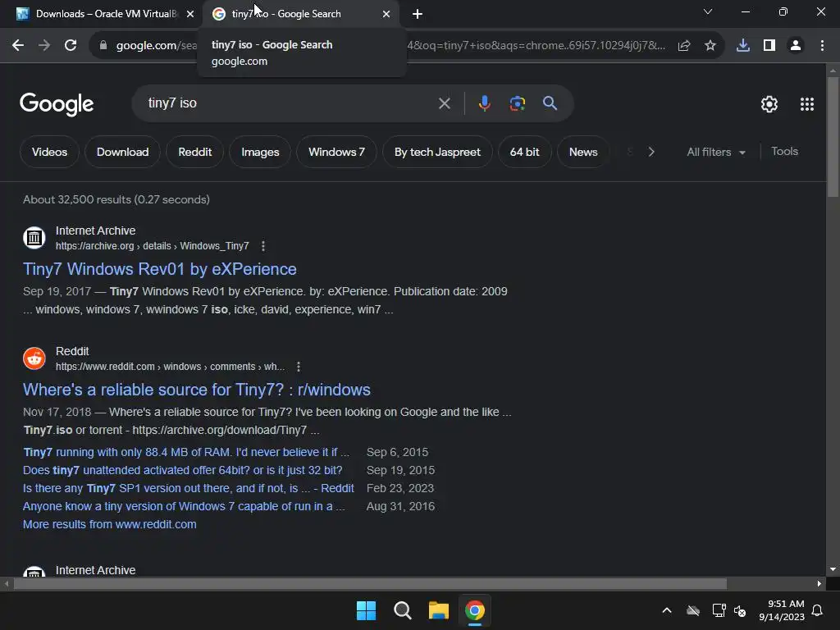This screenshot has width=840, height=630.
Task: Click the Internet Archive favicon of first result
Action: pyautogui.click(x=34, y=237)
